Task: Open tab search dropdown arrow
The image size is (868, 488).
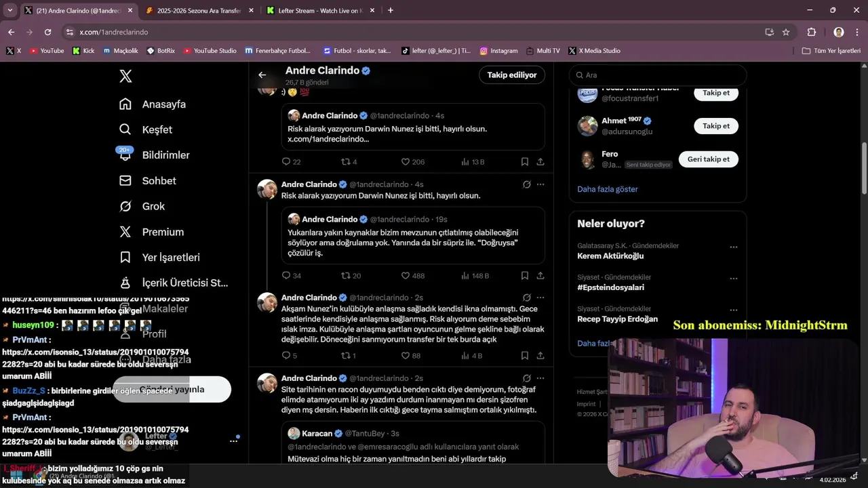Action: tap(9, 10)
